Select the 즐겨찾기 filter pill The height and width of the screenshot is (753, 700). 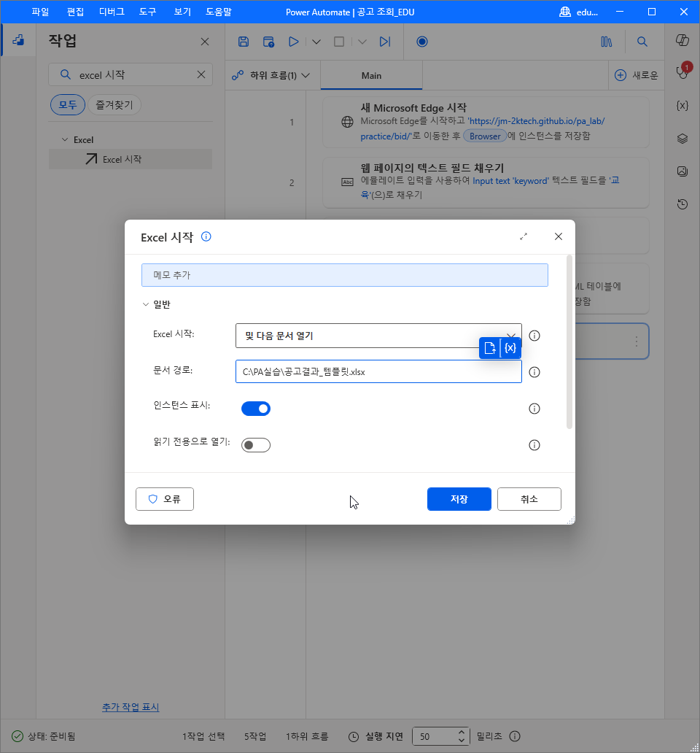click(114, 104)
